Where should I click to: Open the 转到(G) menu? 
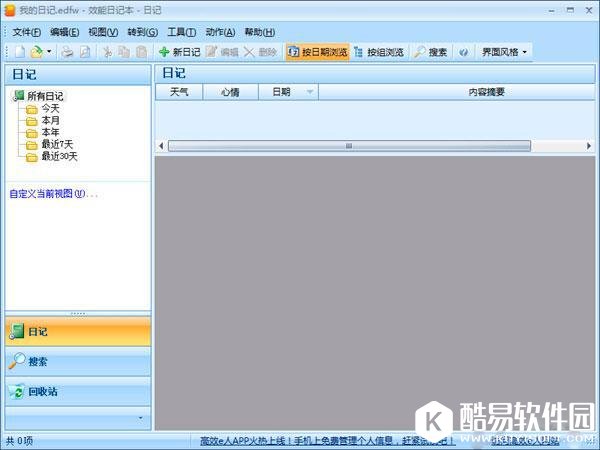tap(142, 33)
